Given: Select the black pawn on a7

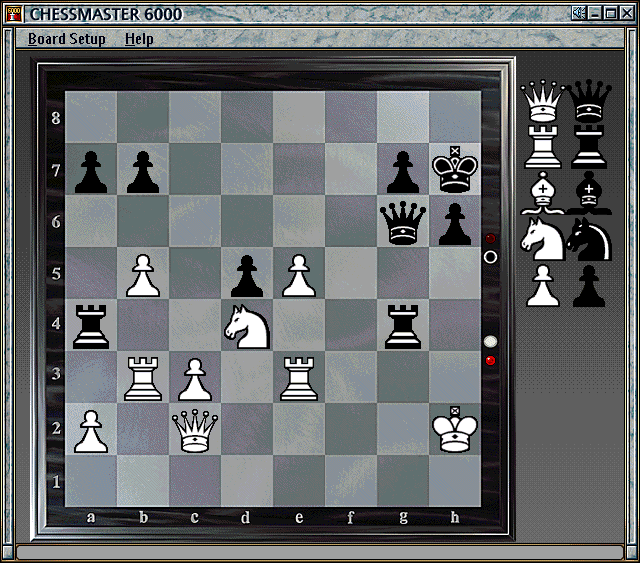Looking at the screenshot, I should (x=91, y=172).
